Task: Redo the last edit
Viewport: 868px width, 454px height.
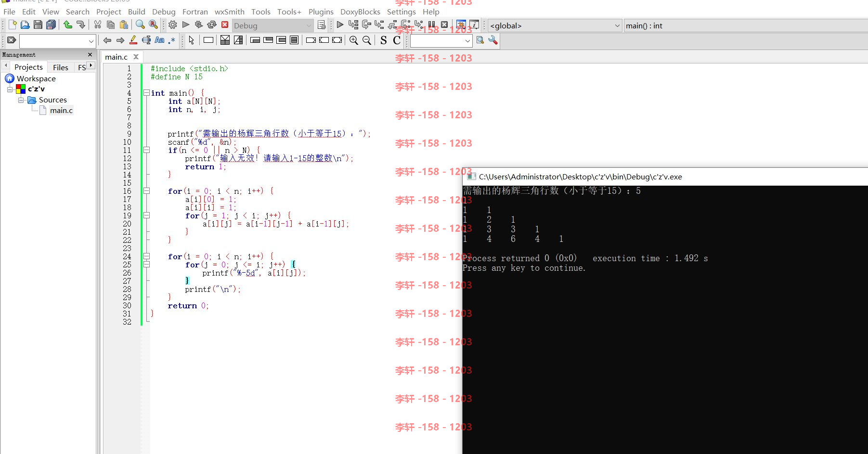Action: [x=80, y=25]
